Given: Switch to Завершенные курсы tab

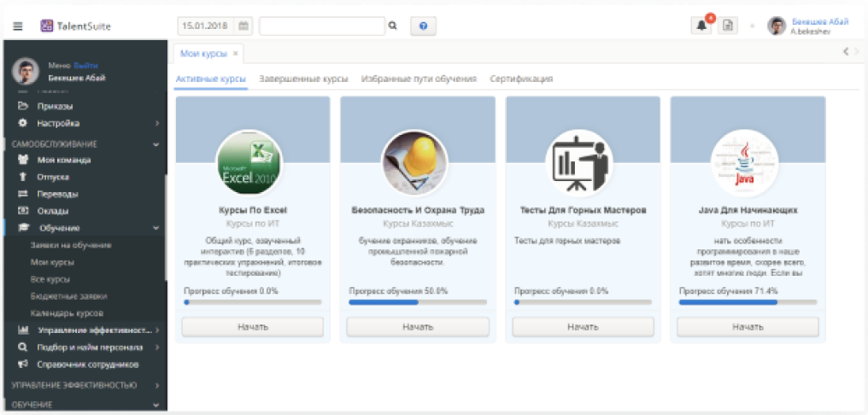Looking at the screenshot, I should tap(303, 79).
